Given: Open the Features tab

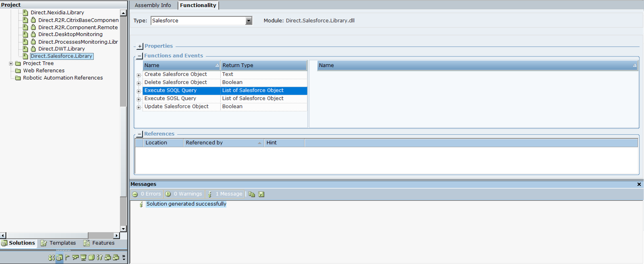Looking at the screenshot, I should [x=99, y=243].
